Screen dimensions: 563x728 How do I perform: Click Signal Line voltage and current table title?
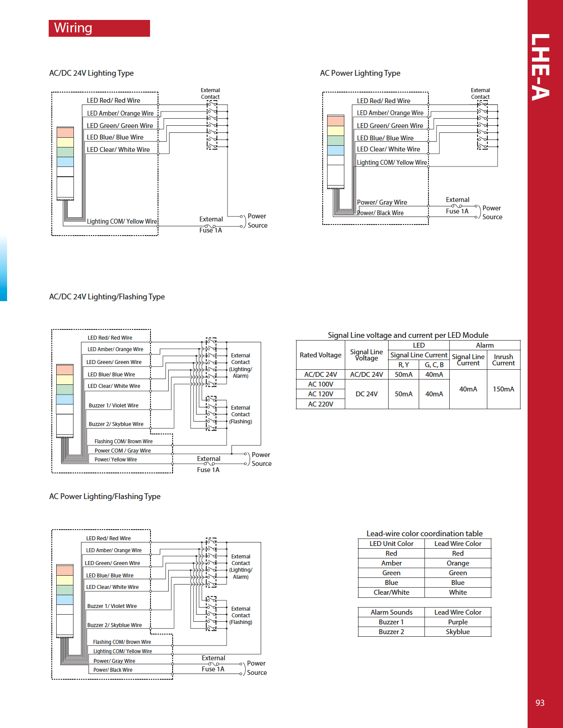pos(408,335)
